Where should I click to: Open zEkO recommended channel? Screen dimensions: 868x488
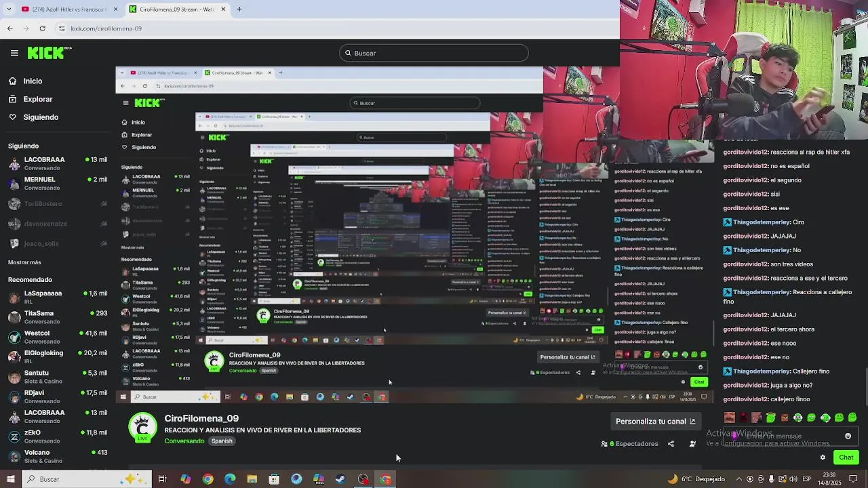click(58, 436)
